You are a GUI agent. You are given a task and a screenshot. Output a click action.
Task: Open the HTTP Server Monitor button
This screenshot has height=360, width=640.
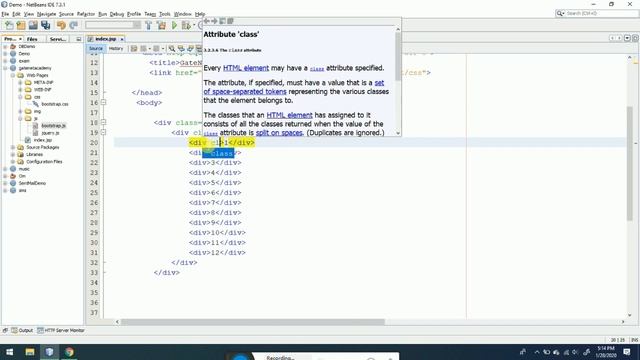[60, 331]
